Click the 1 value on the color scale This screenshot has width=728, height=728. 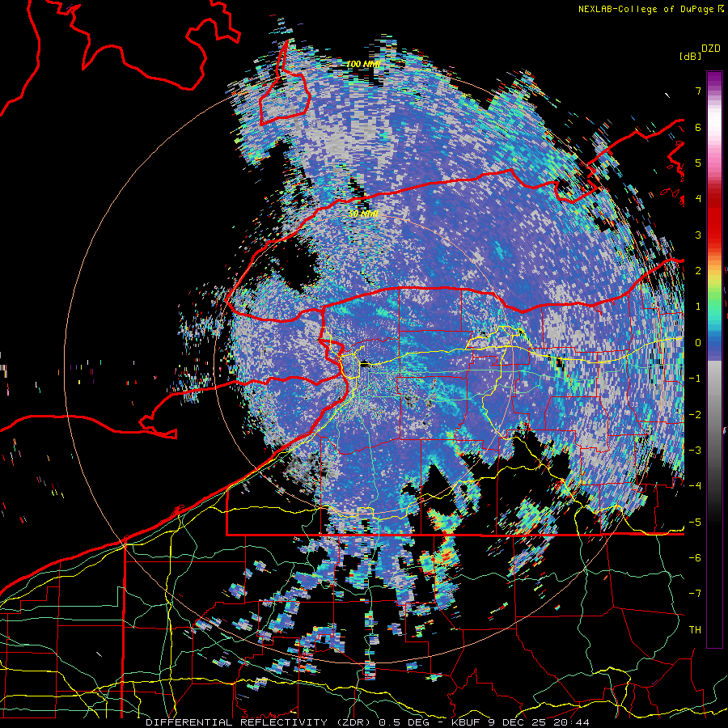(x=698, y=307)
